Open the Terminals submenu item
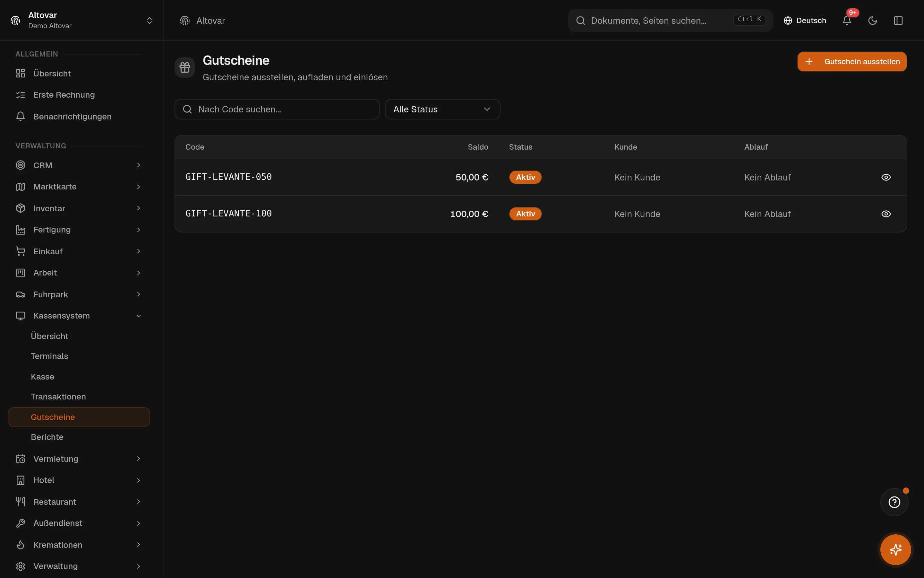The width and height of the screenshot is (924, 578). point(79,356)
